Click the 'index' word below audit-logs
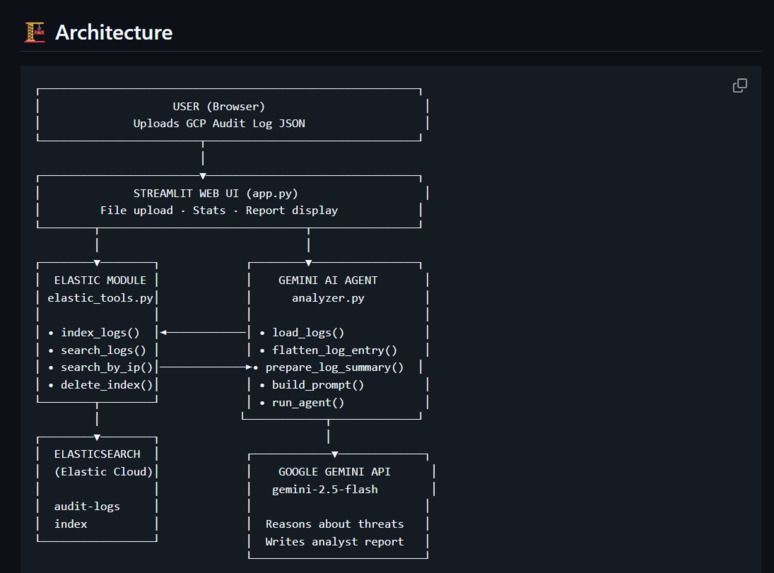The image size is (774, 573). click(x=71, y=524)
